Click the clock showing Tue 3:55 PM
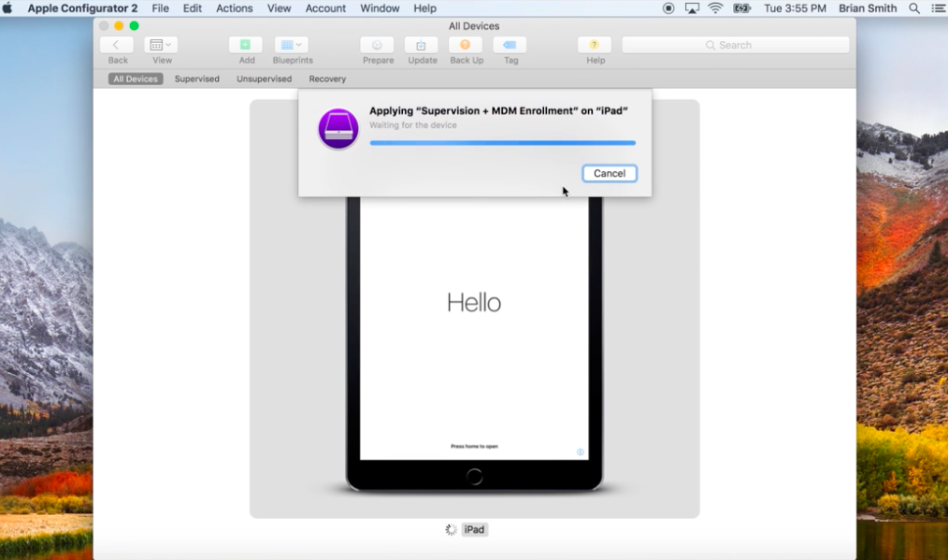The height and width of the screenshot is (560, 948). click(795, 8)
